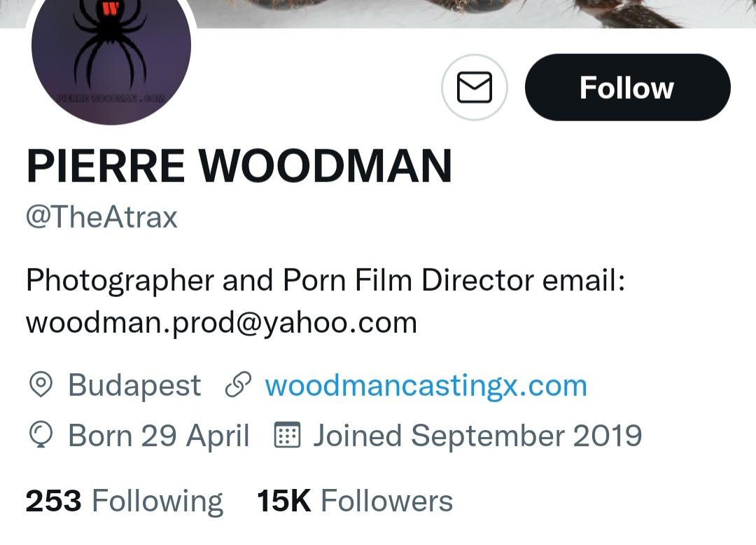Click the location pin icon

(x=41, y=385)
